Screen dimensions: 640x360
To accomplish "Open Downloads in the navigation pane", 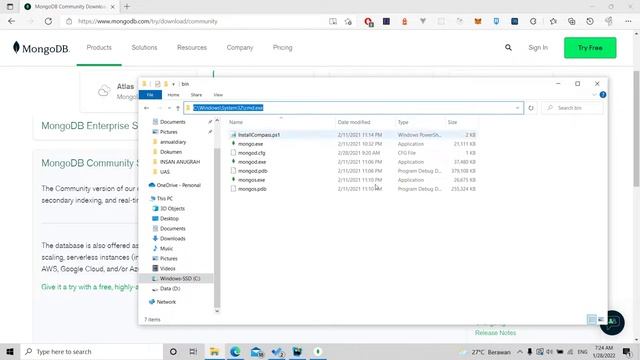I will pyautogui.click(x=173, y=238).
